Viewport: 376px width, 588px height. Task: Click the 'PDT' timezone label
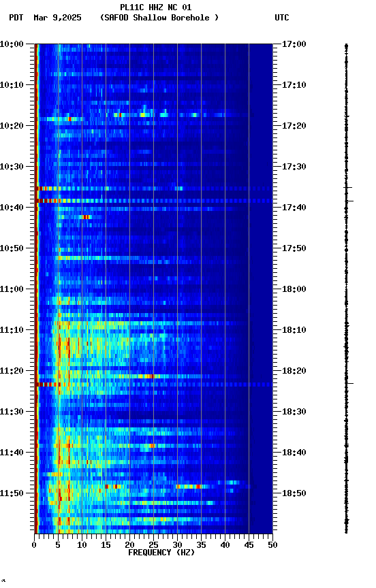[x=16, y=18]
